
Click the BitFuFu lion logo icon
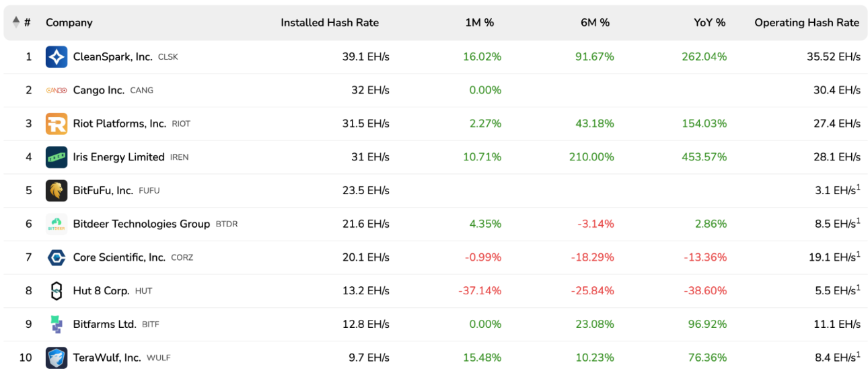tap(57, 191)
